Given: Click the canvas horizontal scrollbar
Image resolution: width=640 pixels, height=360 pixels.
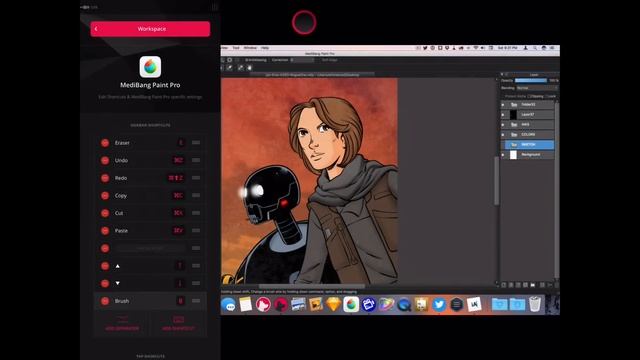Looking at the screenshot, I should pyautogui.click(x=311, y=287).
